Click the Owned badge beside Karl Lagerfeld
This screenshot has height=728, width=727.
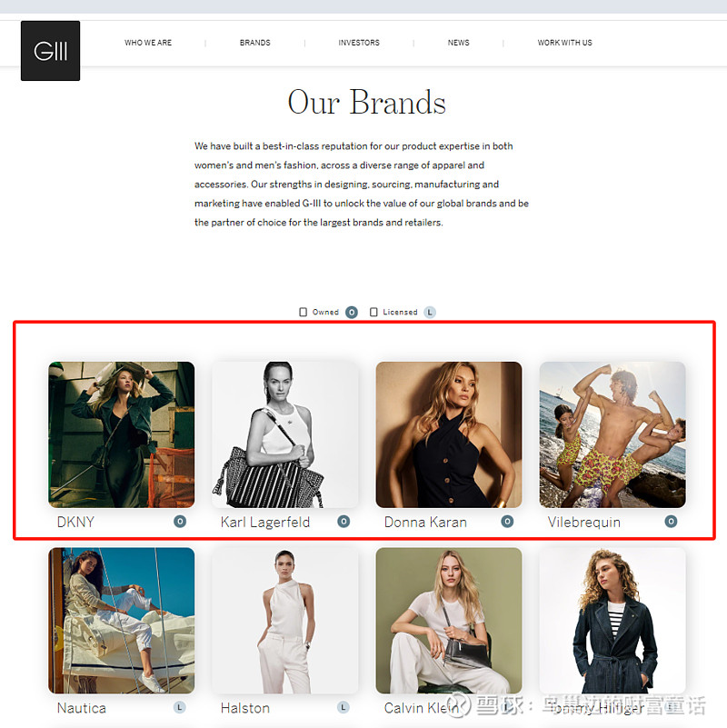(344, 522)
